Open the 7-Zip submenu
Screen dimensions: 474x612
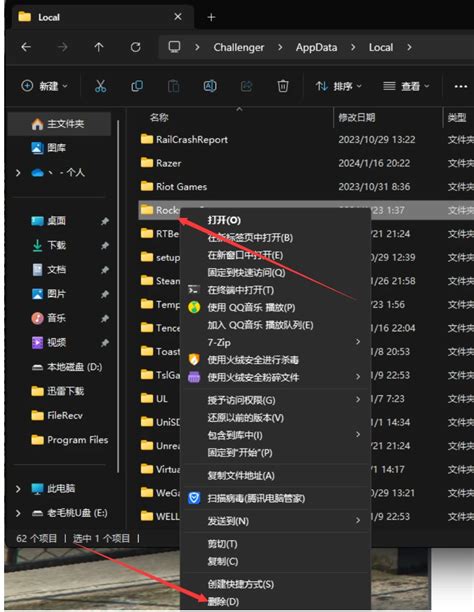pos(276,342)
